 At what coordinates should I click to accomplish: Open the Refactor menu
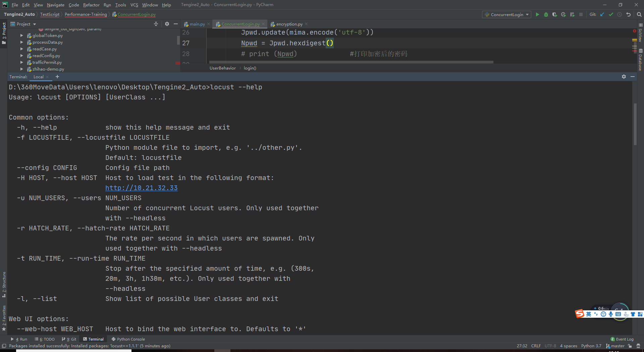coord(91,5)
